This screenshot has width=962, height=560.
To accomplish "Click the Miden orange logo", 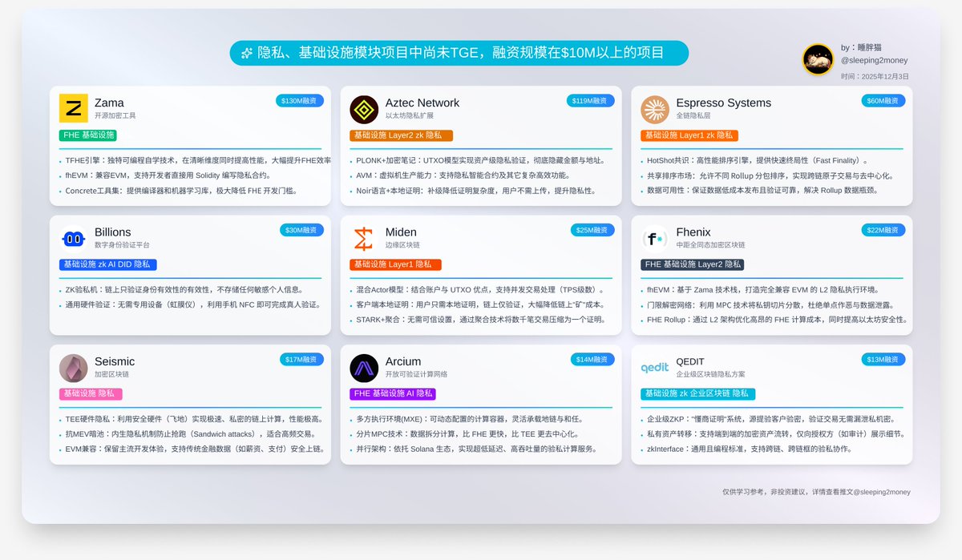I will click(x=364, y=239).
